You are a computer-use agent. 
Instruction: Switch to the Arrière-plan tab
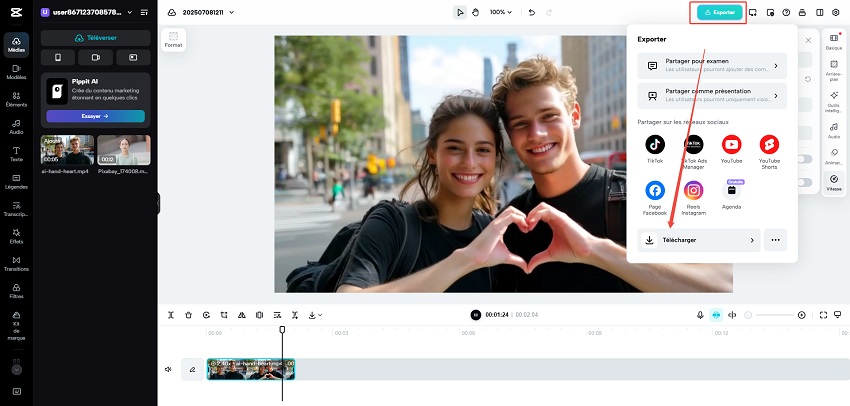tap(834, 71)
